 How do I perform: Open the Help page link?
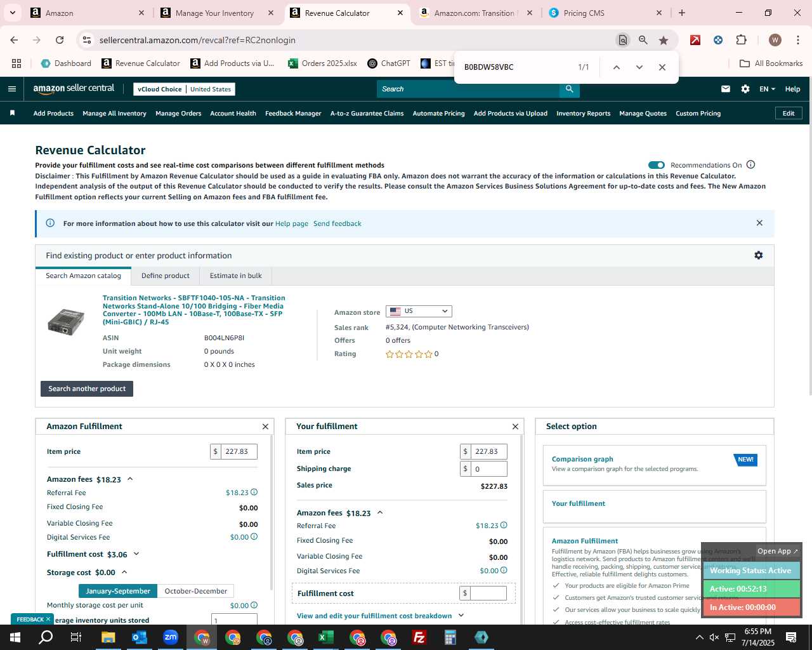point(292,223)
